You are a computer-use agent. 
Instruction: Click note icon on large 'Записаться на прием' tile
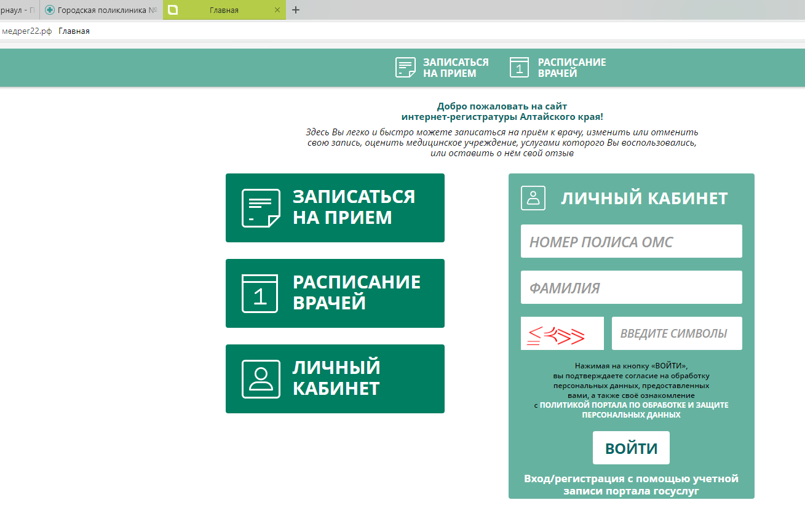pos(261,208)
